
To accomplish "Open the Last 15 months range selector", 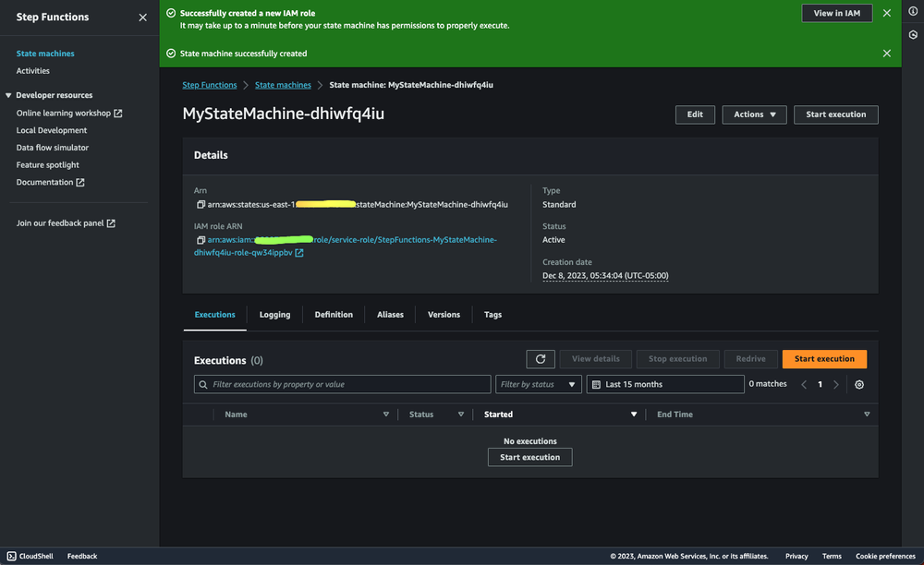I will [x=665, y=384].
